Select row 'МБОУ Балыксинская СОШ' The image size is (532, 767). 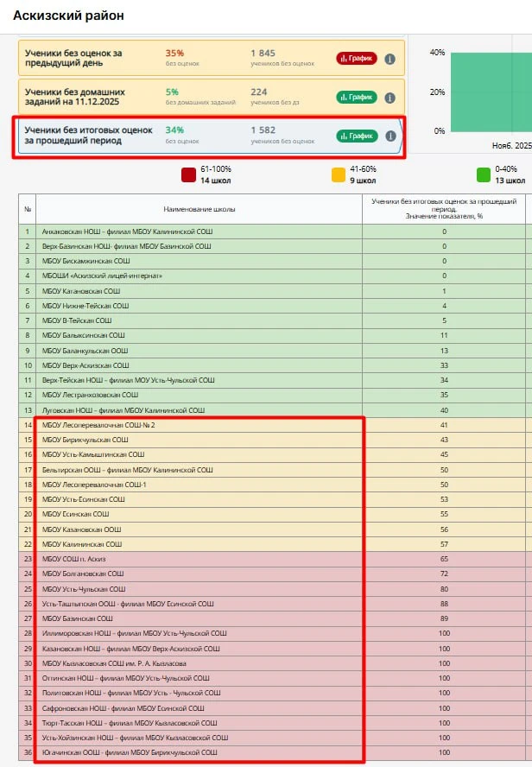[272, 335]
